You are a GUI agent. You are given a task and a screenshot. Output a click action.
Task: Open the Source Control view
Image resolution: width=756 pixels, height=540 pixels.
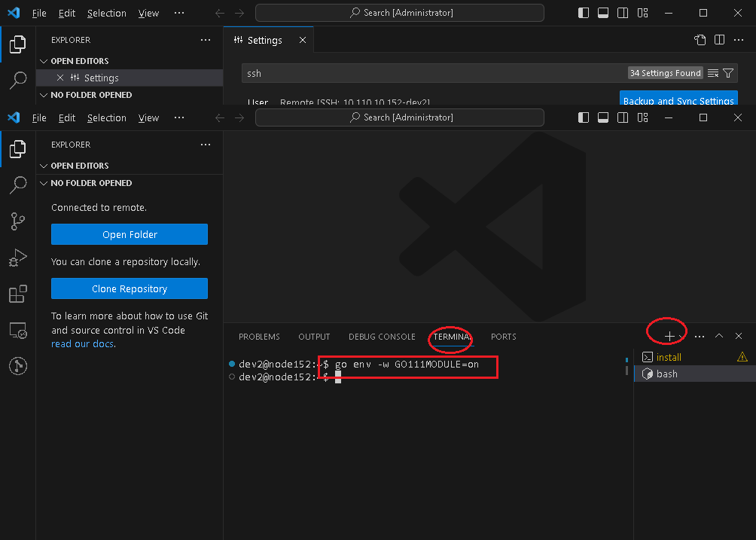17,221
